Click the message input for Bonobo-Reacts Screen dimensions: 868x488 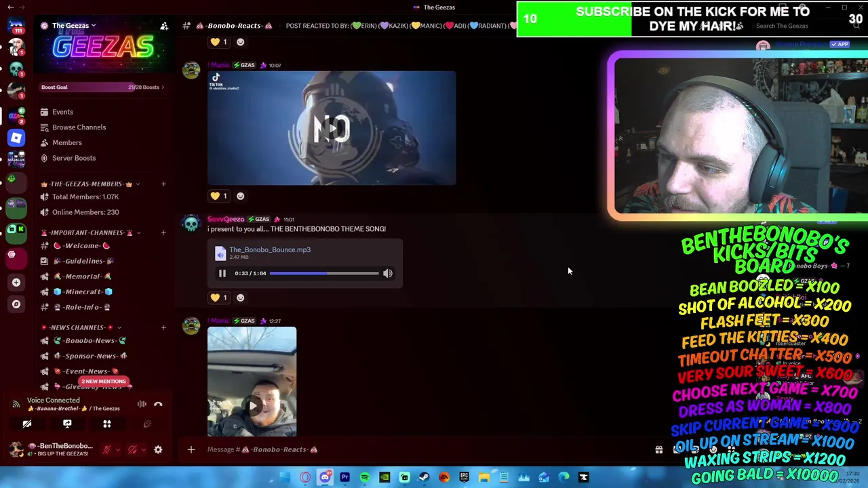[427, 449]
